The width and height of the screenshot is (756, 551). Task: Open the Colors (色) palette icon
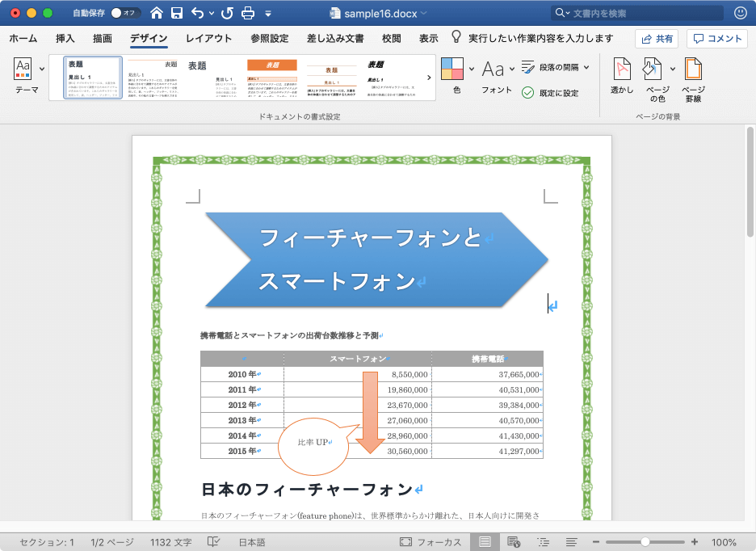point(452,69)
